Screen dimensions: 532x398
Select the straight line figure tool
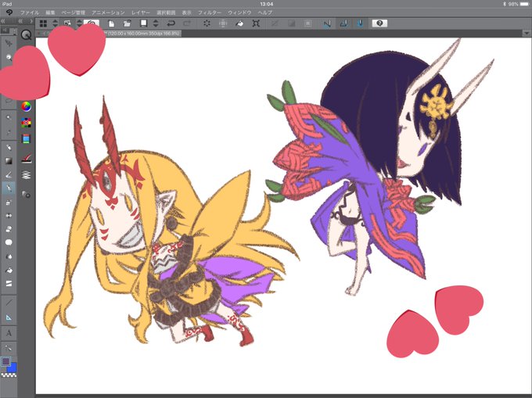tap(9, 303)
